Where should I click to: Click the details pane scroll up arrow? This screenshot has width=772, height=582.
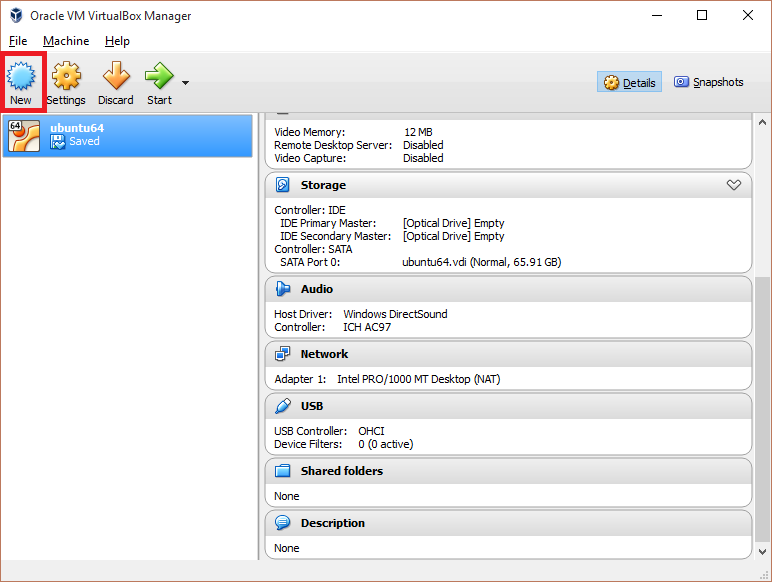pos(762,122)
